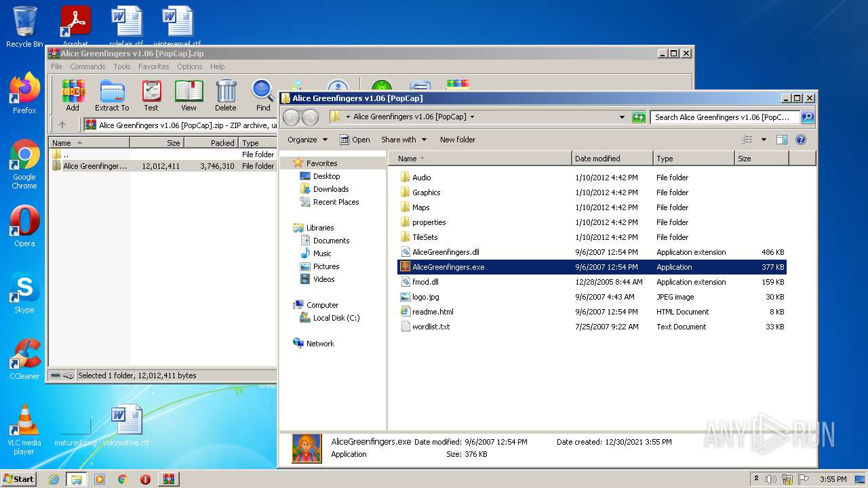
Task: Go up one folder level in WinRAR
Action: [62, 125]
